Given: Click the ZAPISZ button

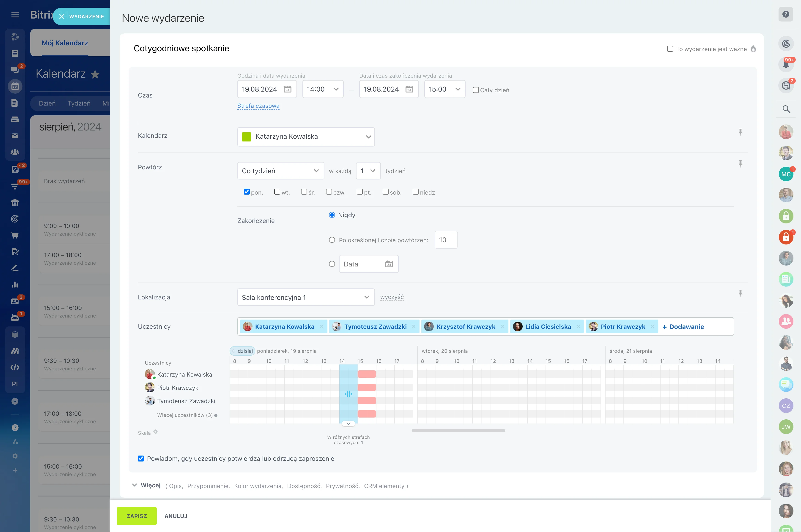Looking at the screenshot, I should point(137,516).
